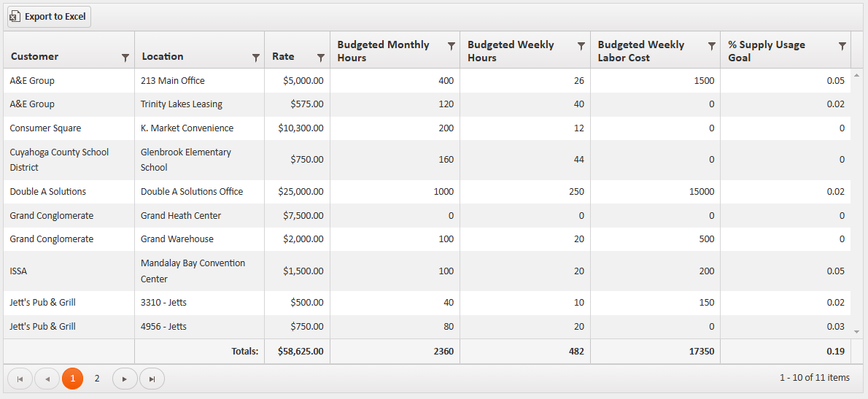Sort by the Customer column header

[35, 57]
